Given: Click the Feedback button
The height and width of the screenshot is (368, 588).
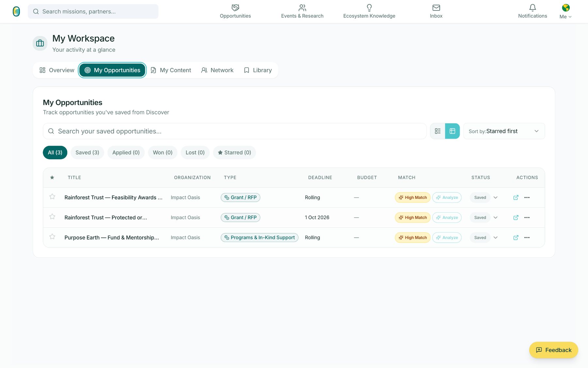Looking at the screenshot, I should 553,350.
